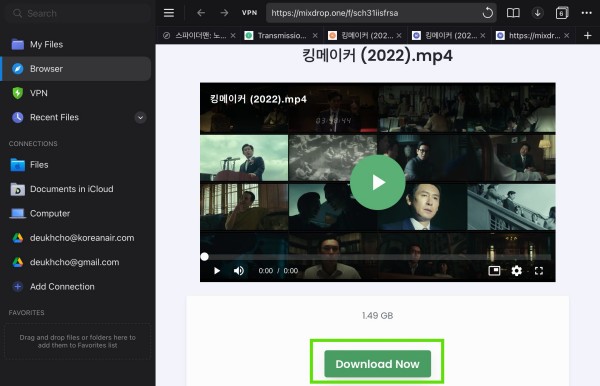Close the https://mixdr... tab
Viewport: 600px width, 386px height.
coord(567,36)
